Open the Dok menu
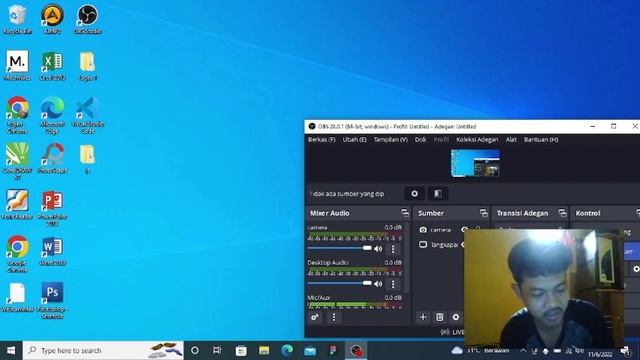The image size is (640, 360). tap(420, 140)
